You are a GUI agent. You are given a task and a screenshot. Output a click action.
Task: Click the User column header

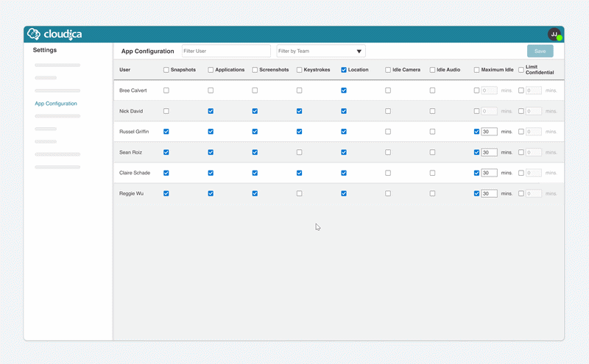click(124, 70)
